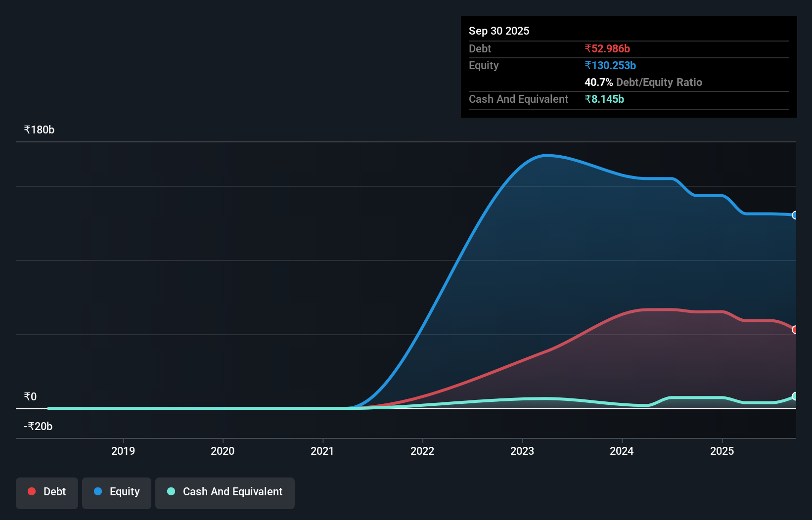Expand the Debt row in the tooltip
The width and height of the screenshot is (812, 520).
click(480, 48)
